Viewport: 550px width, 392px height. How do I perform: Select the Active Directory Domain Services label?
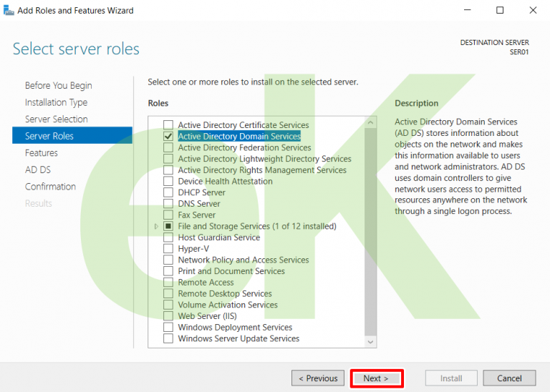coord(239,136)
